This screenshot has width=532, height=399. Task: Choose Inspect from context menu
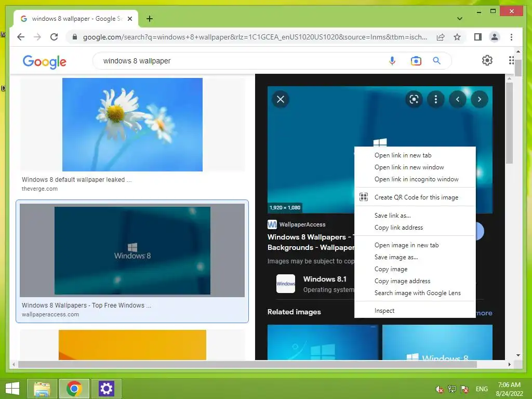point(415,311)
